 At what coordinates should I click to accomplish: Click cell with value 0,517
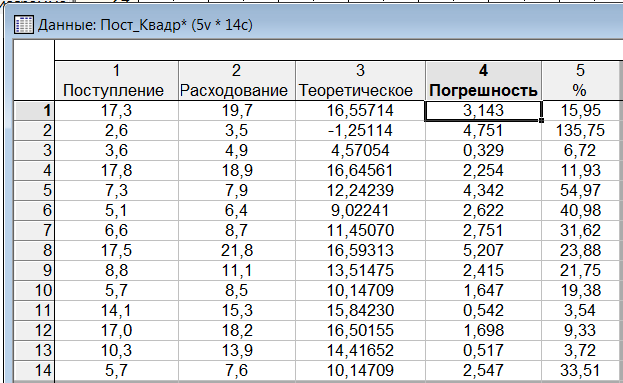483,350
